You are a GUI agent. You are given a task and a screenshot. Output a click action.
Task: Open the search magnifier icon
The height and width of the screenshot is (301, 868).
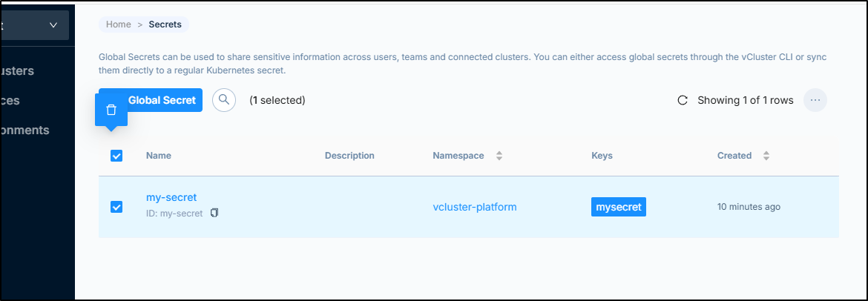[223, 100]
